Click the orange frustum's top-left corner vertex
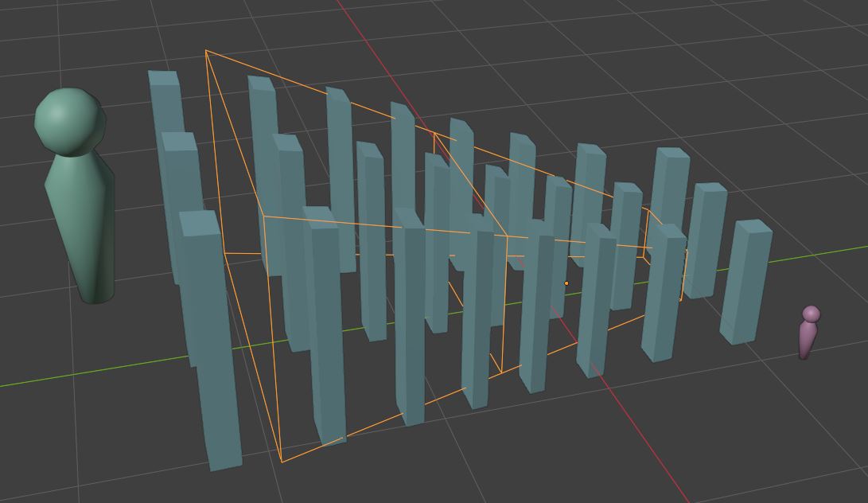This screenshot has width=868, height=503. [206, 51]
